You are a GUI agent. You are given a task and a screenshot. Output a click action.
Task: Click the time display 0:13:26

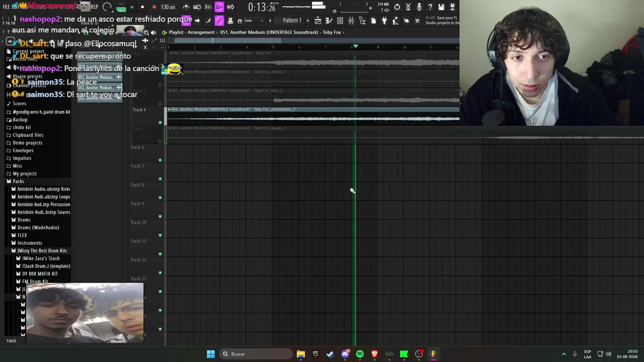click(x=262, y=8)
